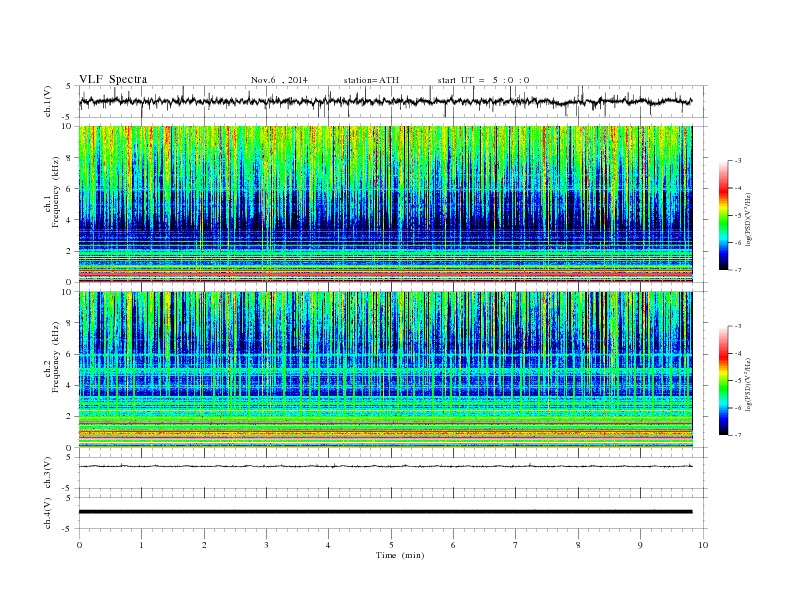Click the "VLF Spectra" plot title
792x612 pixels.
113,79
